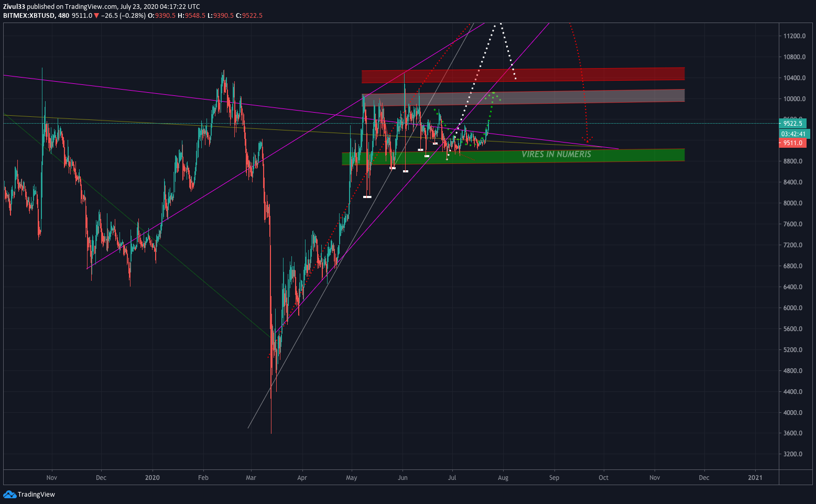Click the Aug label on the time axis
The height and width of the screenshot is (504, 816).
click(503, 478)
